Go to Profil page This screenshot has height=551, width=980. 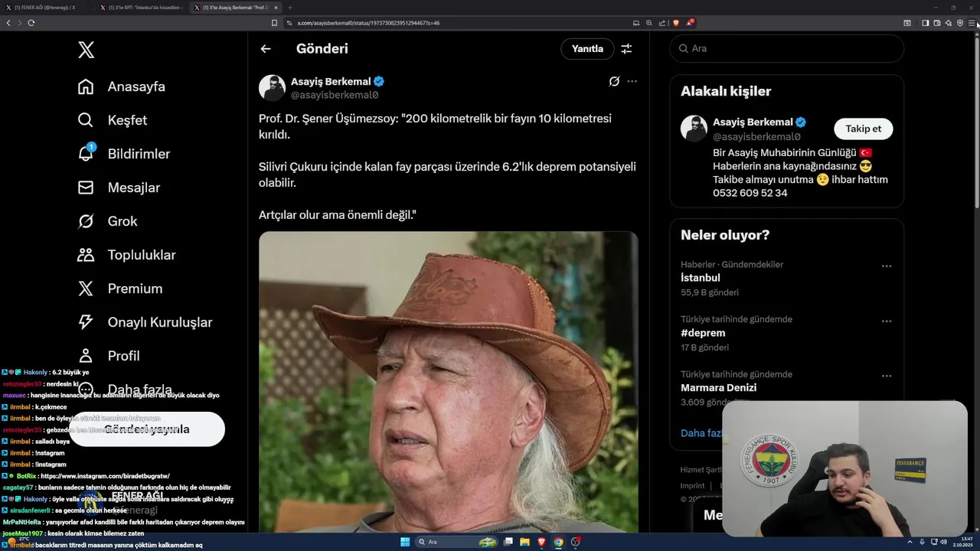click(109, 356)
